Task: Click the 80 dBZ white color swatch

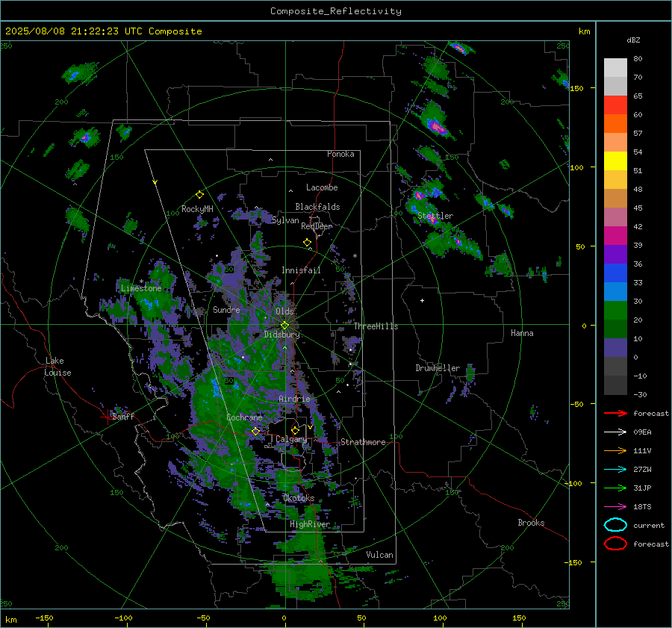Action: pos(615,67)
